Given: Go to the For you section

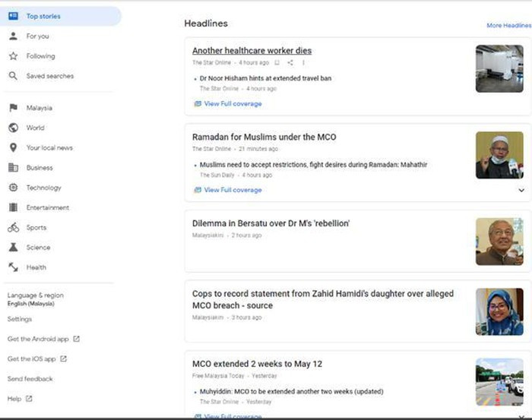Looking at the screenshot, I should pos(37,36).
